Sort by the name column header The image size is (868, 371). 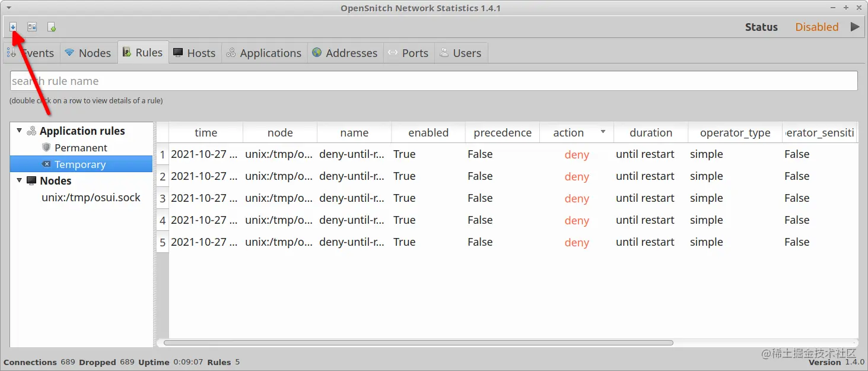[x=354, y=132]
